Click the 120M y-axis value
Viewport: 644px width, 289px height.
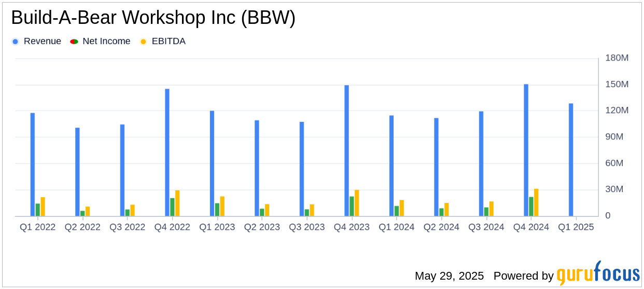pos(617,111)
